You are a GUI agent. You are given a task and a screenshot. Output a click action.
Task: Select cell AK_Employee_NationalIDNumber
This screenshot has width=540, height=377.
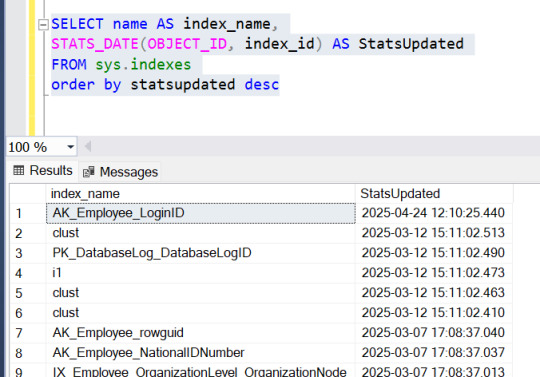[x=200, y=353]
